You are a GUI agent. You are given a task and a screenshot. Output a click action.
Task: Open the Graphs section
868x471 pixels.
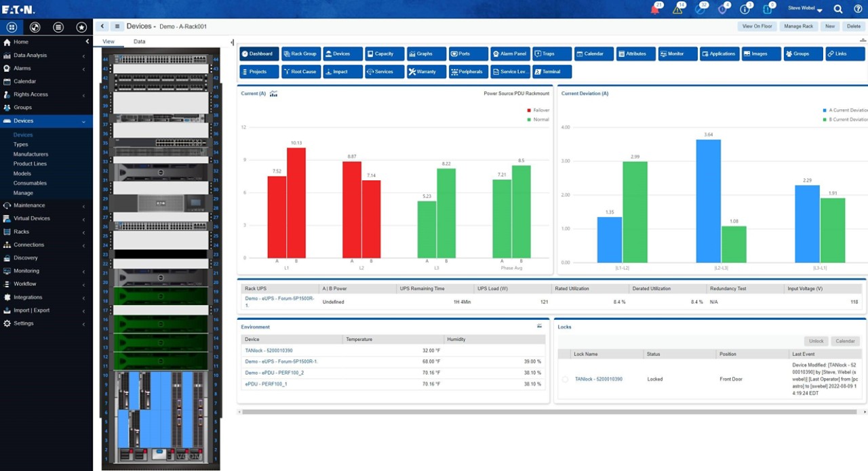pos(426,54)
